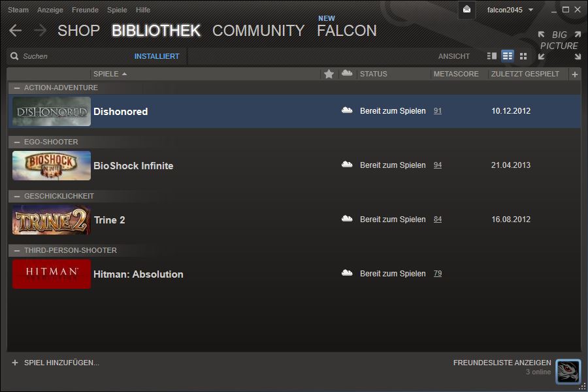The image size is (588, 392).
Task: Select the BioShock Infinite game thumbnail
Action: point(52,165)
